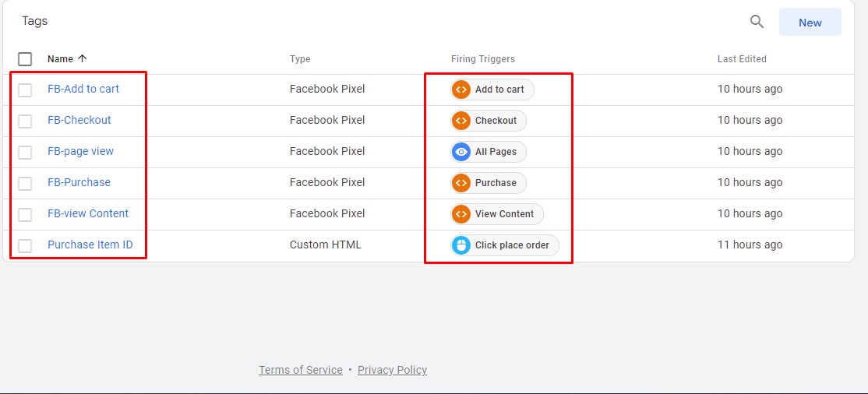Click the blue All Pages eye icon
868x394 pixels.
tap(461, 152)
